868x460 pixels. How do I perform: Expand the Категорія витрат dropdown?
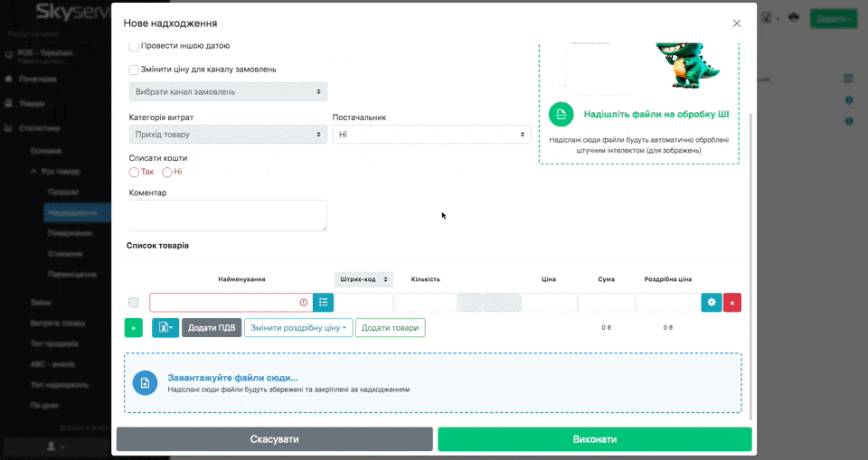coord(228,135)
